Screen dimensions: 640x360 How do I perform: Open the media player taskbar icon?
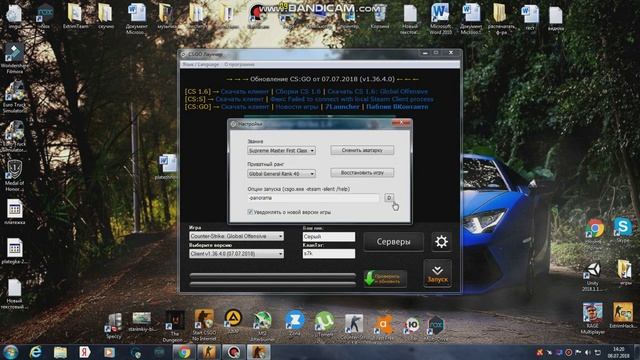[x=109, y=352]
